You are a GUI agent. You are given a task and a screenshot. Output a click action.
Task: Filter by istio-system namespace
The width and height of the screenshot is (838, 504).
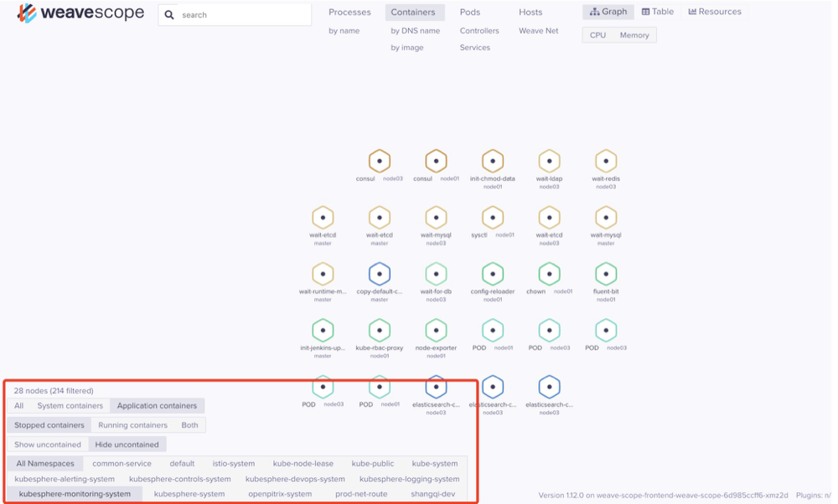point(234,464)
